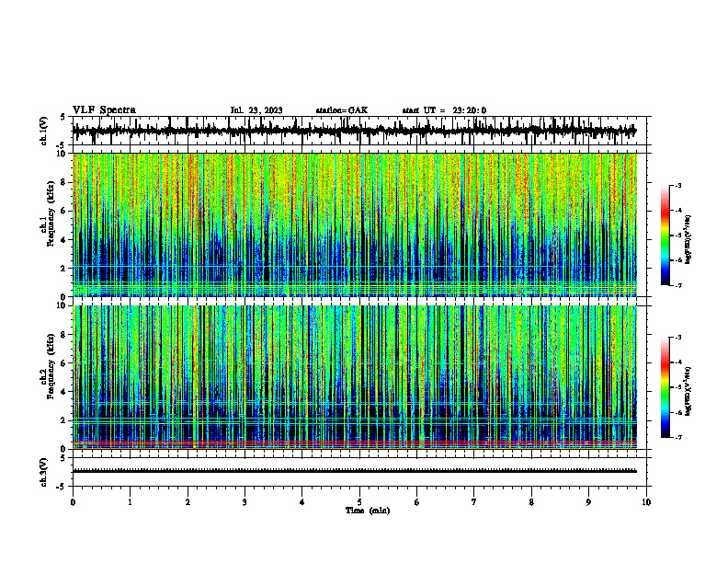Click the ch.2 spectrogram color scale bar
Screen dimensions: 728x563
[x=665, y=387]
